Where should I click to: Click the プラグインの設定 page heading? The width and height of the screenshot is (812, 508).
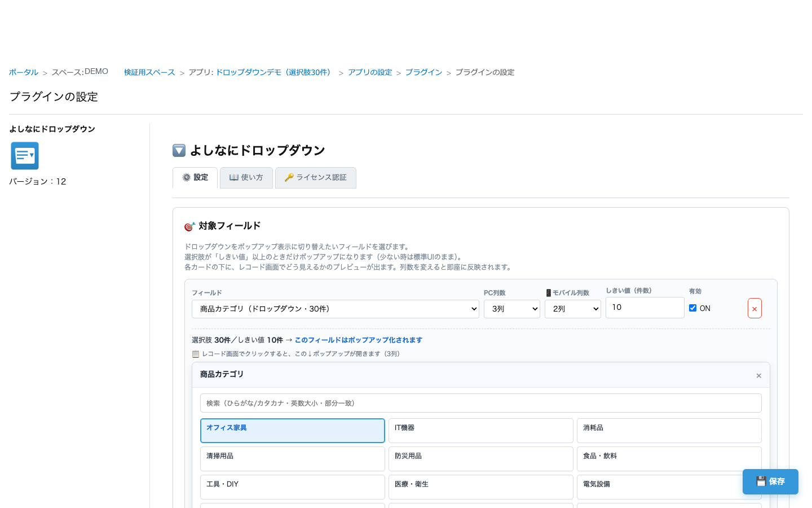[54, 97]
